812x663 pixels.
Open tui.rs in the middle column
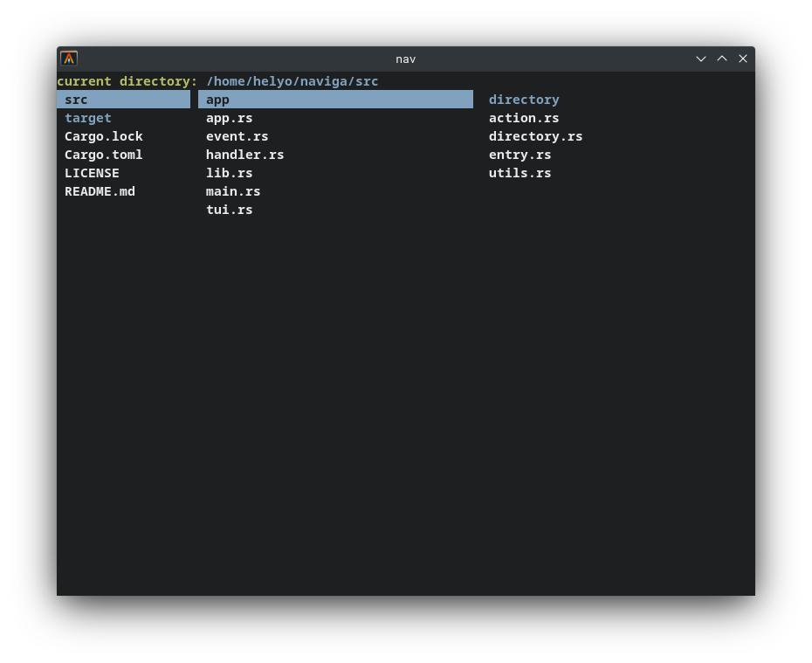click(x=229, y=210)
